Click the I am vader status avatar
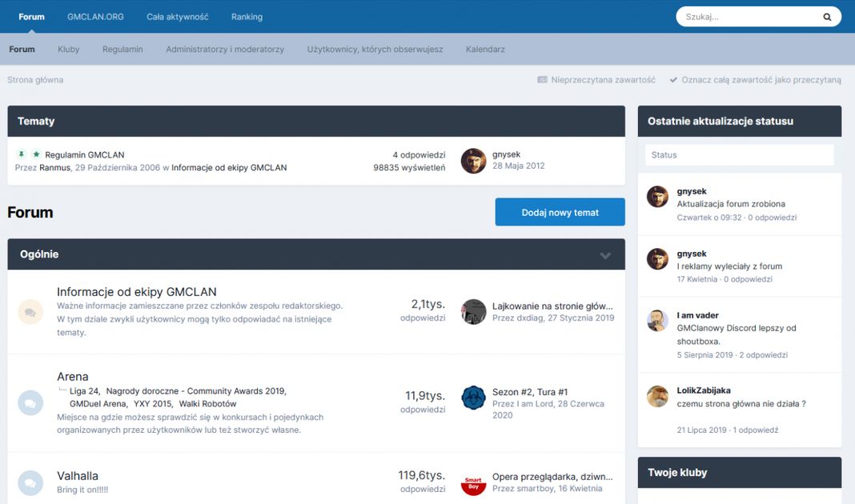Viewport: 855px width, 504px height. [657, 321]
